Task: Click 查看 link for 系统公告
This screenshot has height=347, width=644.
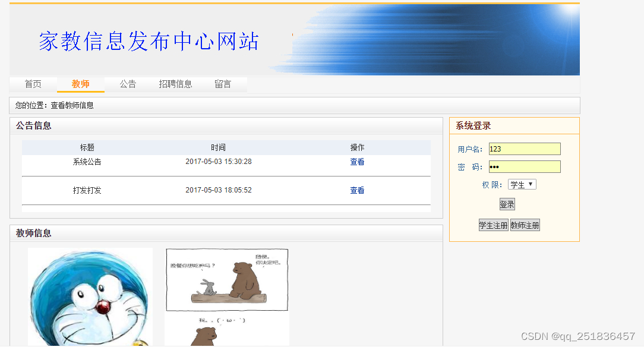Action: 357,162
